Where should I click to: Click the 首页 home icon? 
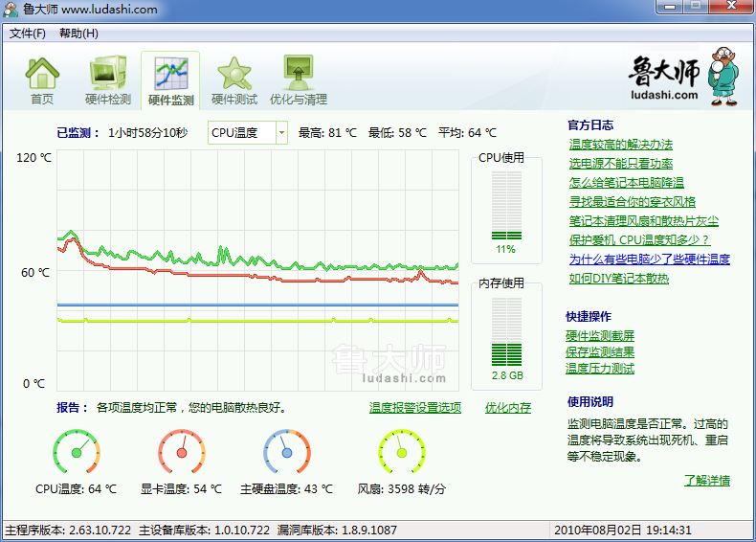click(x=42, y=73)
